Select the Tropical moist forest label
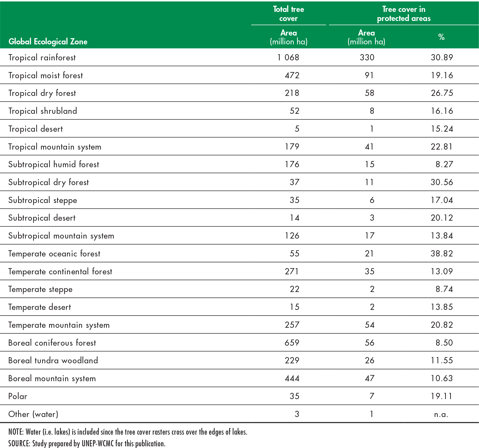 (46, 75)
